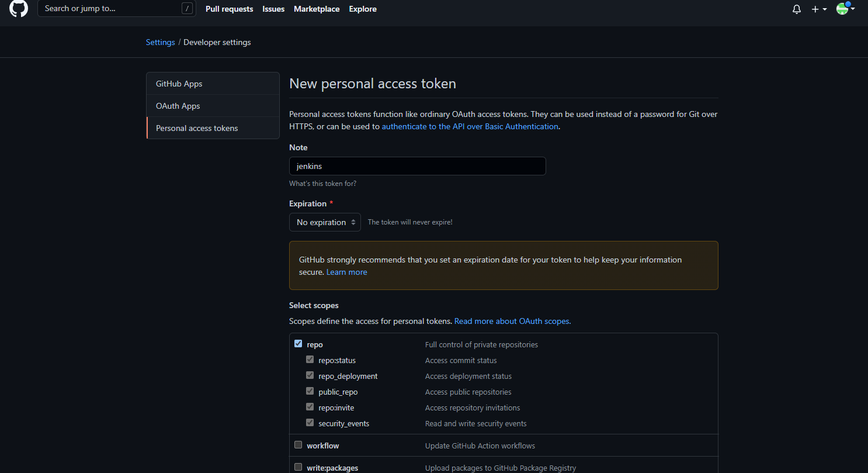Click 'The token will never expire!' text
Viewport: 868px width, 473px height.
[x=410, y=222]
